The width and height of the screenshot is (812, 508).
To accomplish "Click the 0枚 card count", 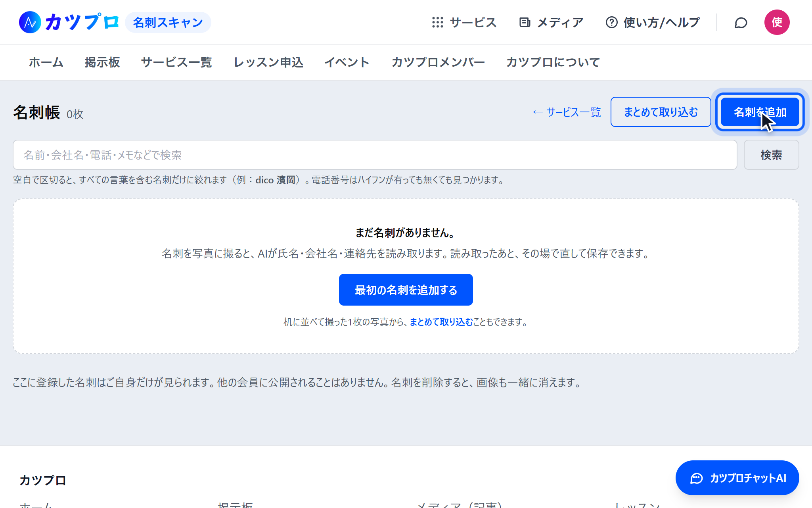I will [x=75, y=114].
